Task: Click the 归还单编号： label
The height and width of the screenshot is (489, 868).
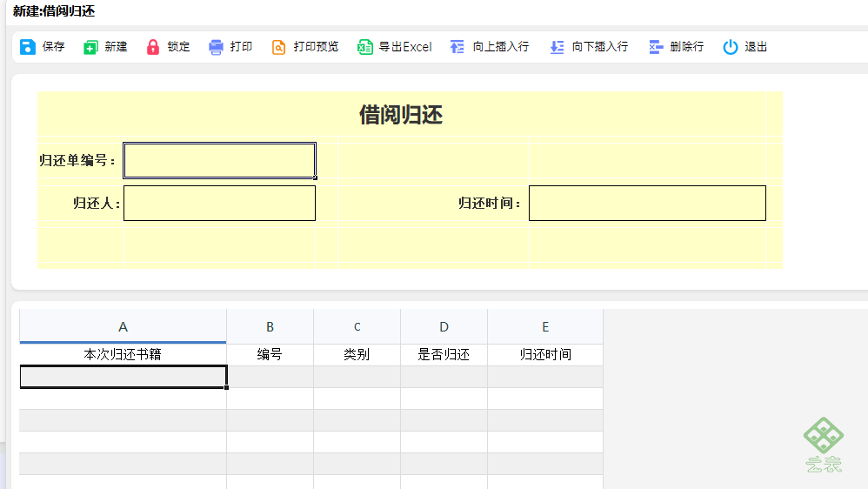Action: pos(77,161)
